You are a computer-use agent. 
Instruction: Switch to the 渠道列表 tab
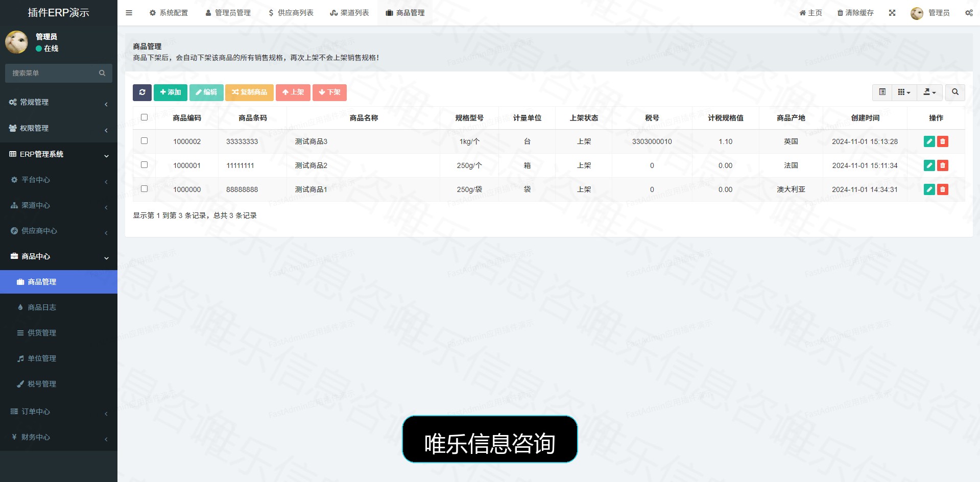point(349,13)
